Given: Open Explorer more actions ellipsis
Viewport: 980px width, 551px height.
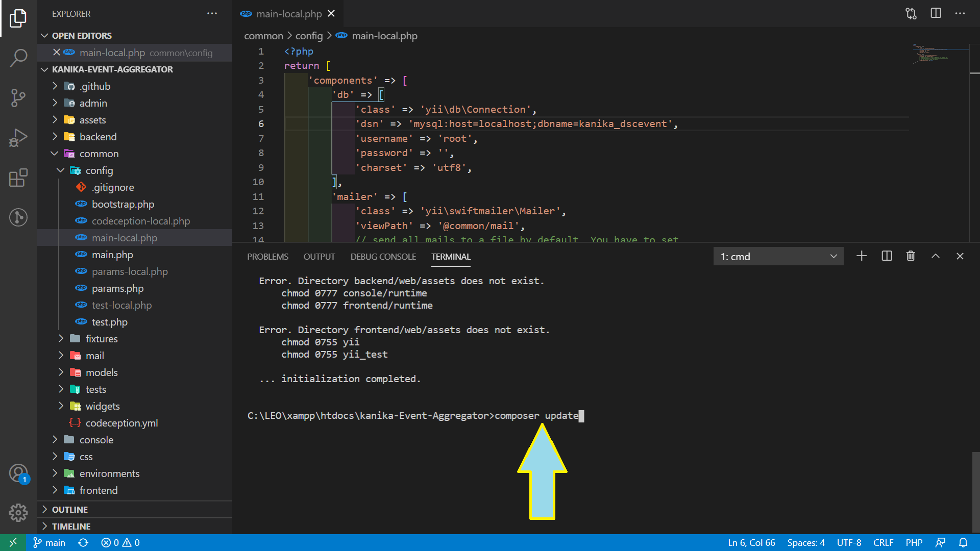Looking at the screenshot, I should pyautogui.click(x=212, y=14).
